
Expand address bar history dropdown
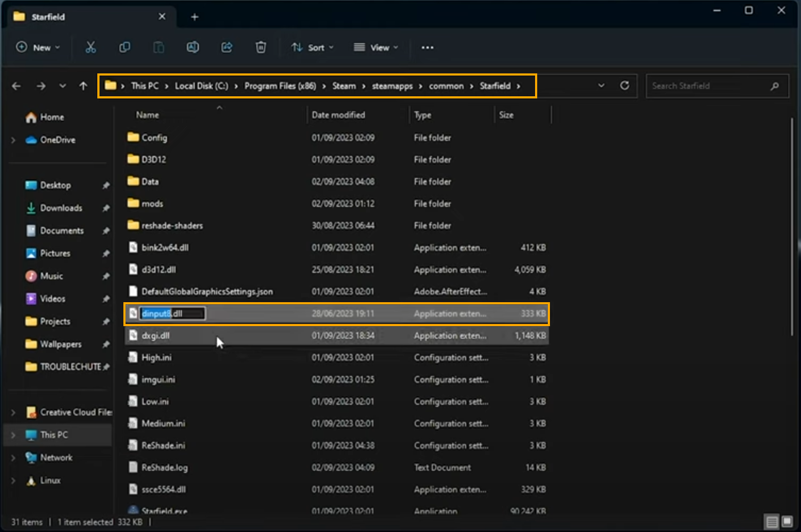(x=601, y=86)
